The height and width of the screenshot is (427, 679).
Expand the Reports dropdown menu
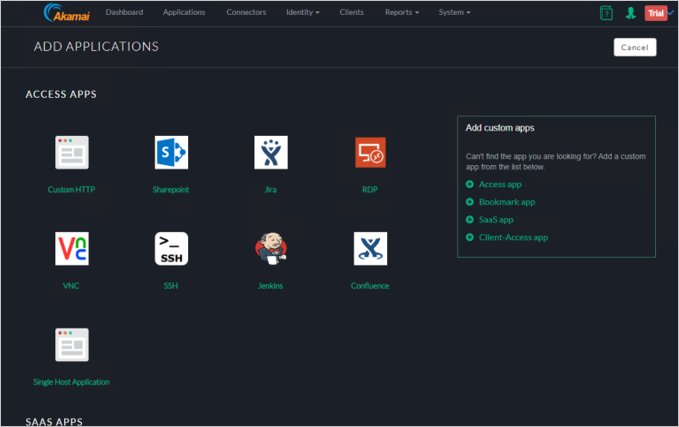402,13
